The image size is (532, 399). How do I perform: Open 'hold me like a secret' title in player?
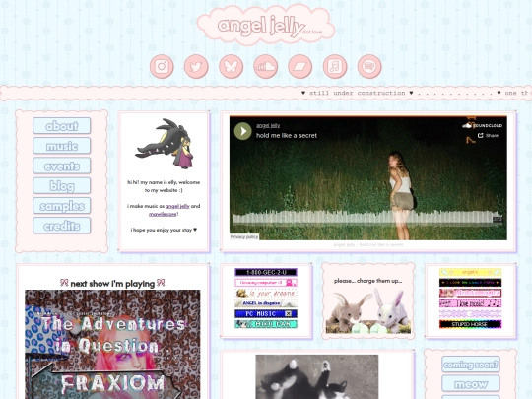tap(287, 135)
